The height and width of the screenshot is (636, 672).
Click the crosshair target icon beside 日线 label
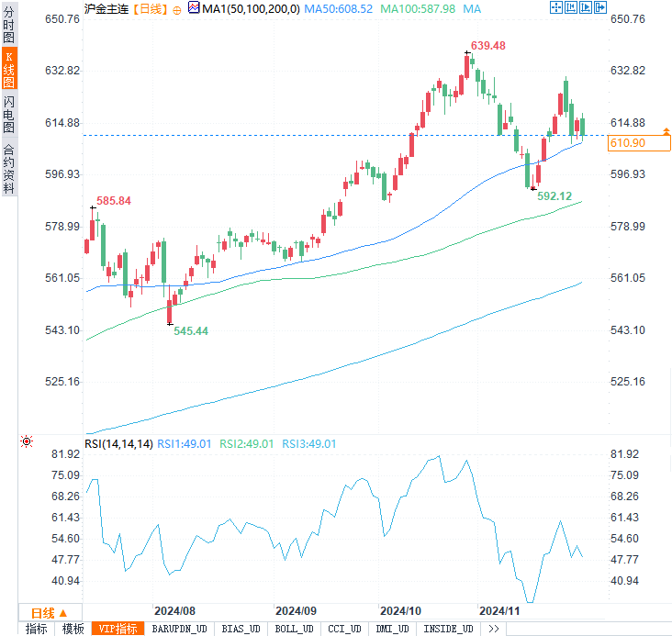click(177, 10)
